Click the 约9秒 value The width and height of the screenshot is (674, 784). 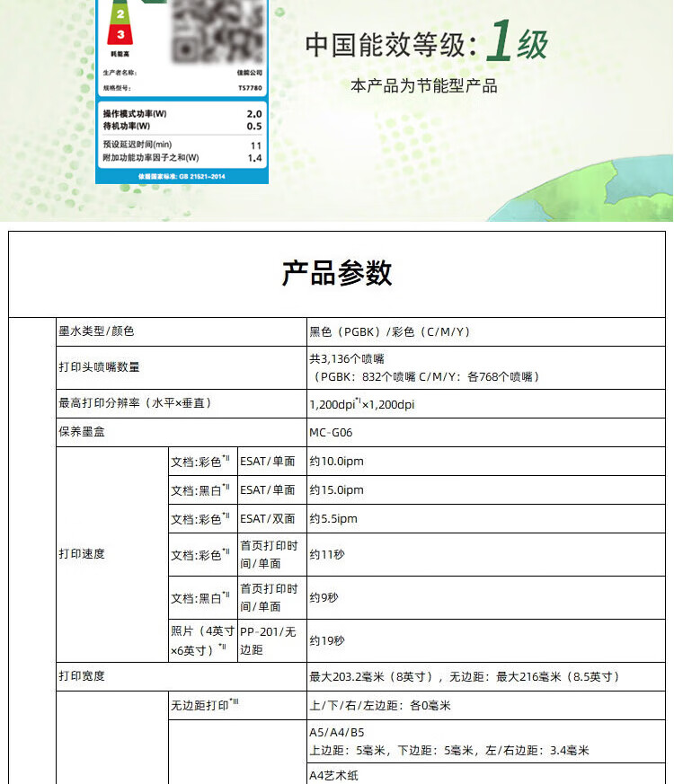point(324,597)
